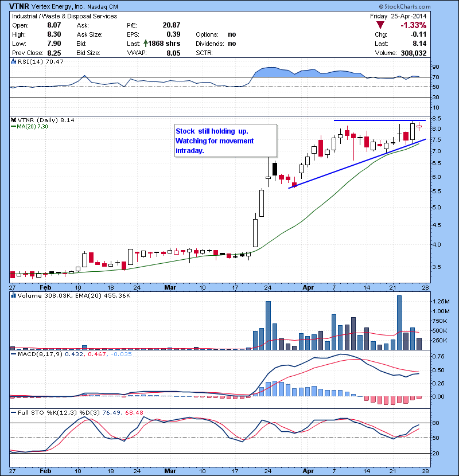Select the Volume value 308,032
This screenshot has width=459, height=476.
point(414,53)
